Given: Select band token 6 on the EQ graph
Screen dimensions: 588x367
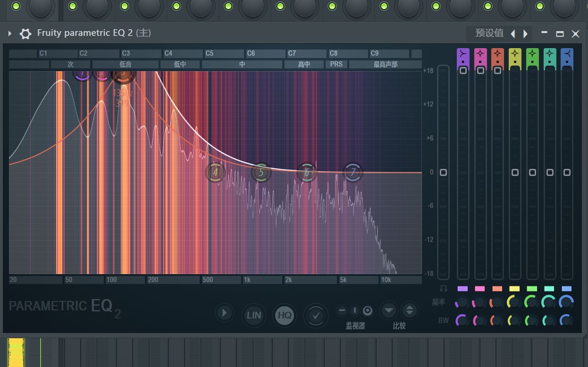Looking at the screenshot, I should 307,173.
